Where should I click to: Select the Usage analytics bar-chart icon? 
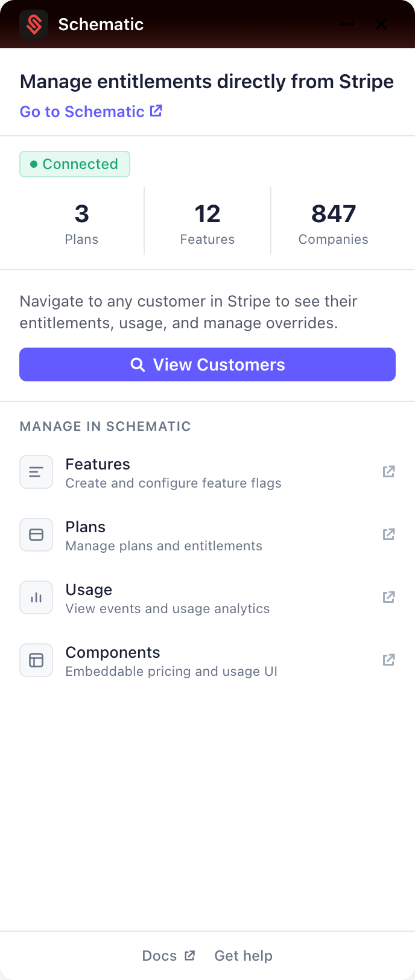tap(36, 597)
